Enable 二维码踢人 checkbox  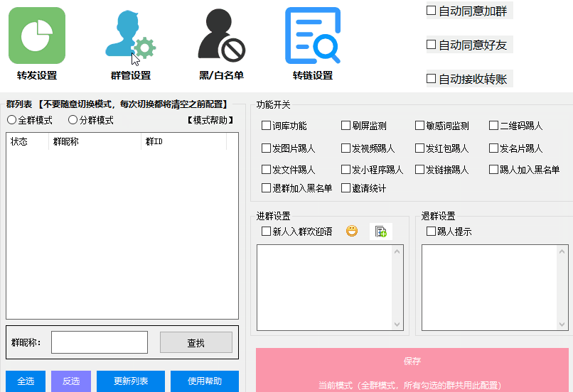click(494, 126)
